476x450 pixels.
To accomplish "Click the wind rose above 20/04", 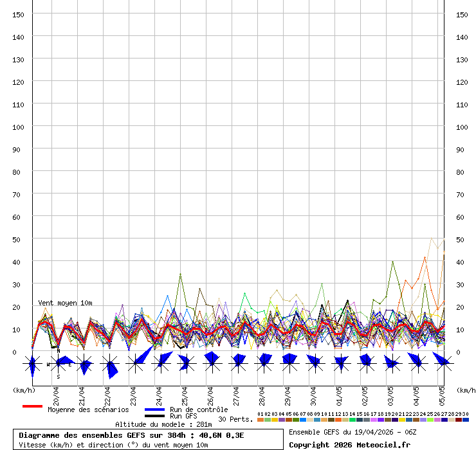I will (x=58, y=364).
